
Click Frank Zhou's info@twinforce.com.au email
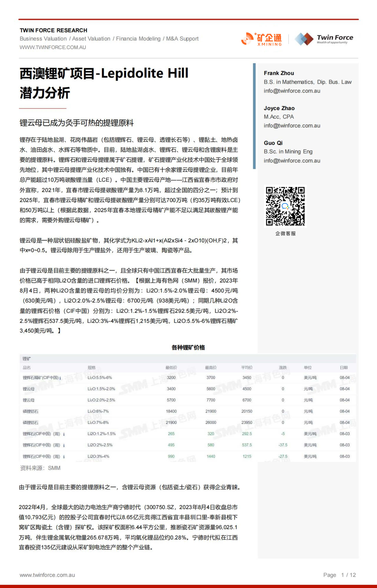292,91
